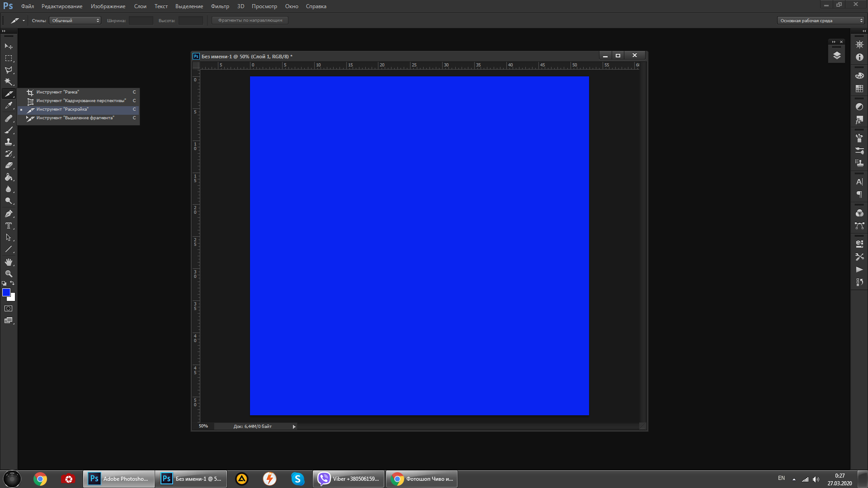Open the Layers panel icon
The image size is (868, 488).
click(837, 55)
